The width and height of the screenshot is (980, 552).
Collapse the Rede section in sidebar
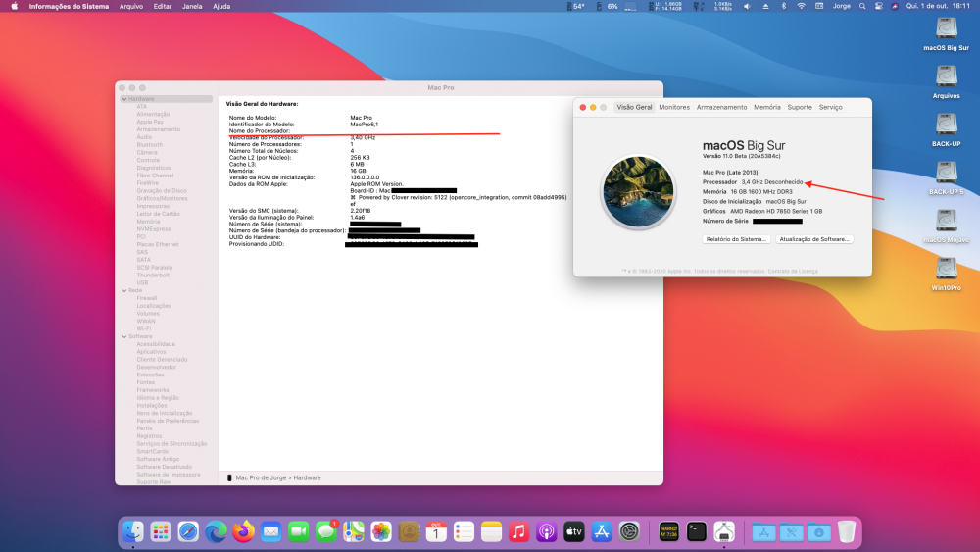[124, 290]
